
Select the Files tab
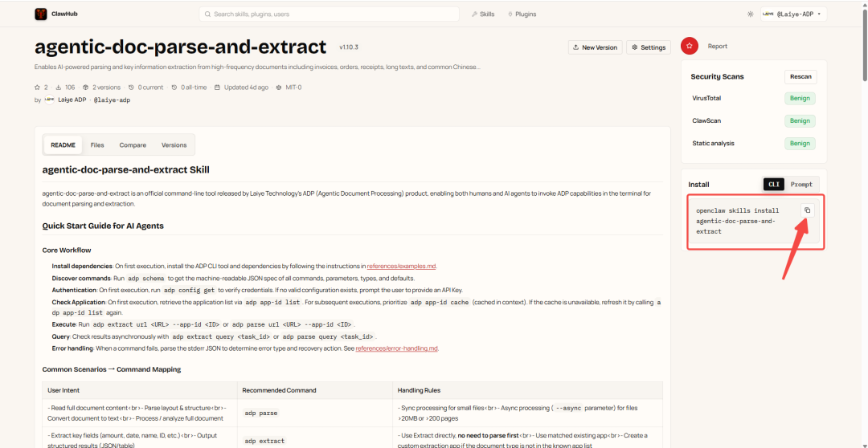pyautogui.click(x=97, y=145)
